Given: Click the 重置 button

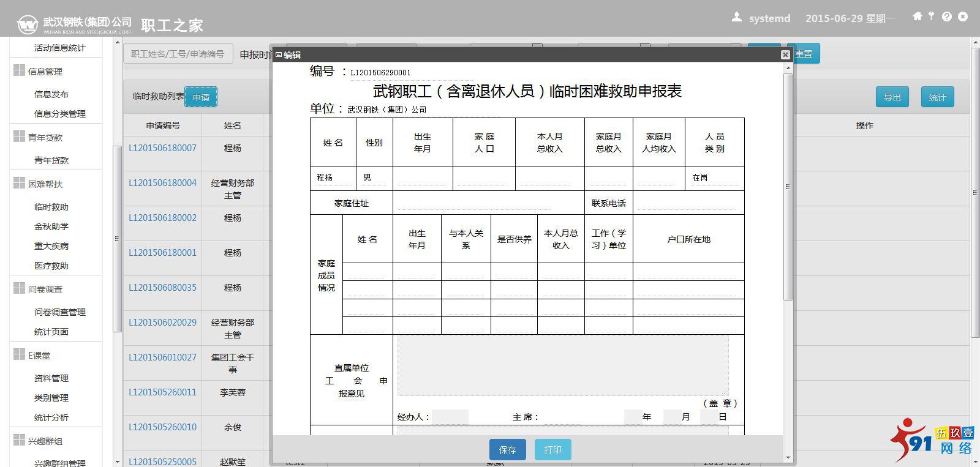Looking at the screenshot, I should coord(804,54).
